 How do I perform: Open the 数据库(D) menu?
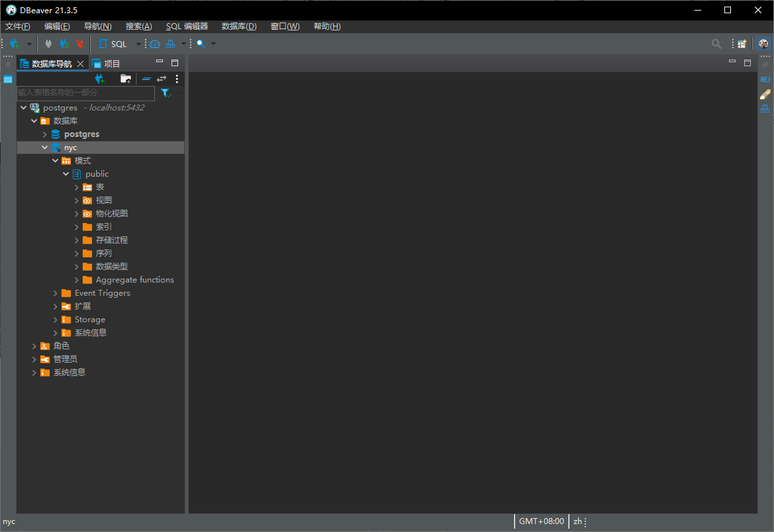pyautogui.click(x=239, y=26)
